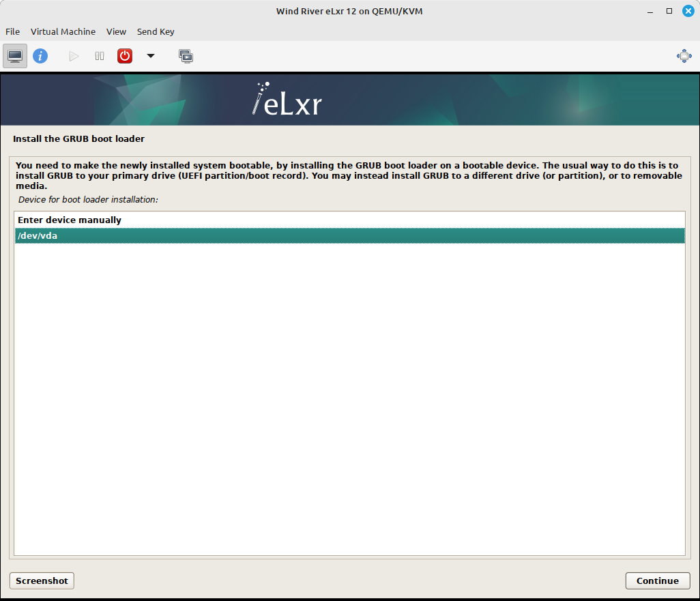Image resolution: width=700 pixels, height=601 pixels.
Task: Select /dev/vda as boot loader device
Action: 349,235
